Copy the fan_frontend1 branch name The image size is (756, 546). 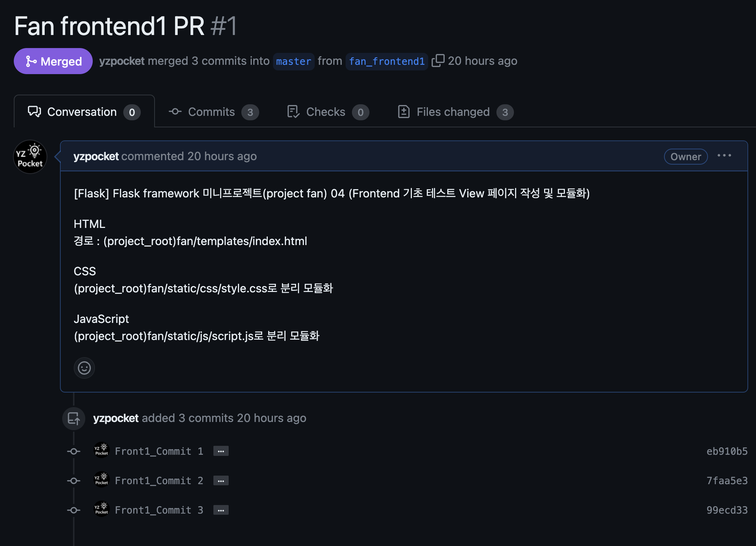point(438,61)
